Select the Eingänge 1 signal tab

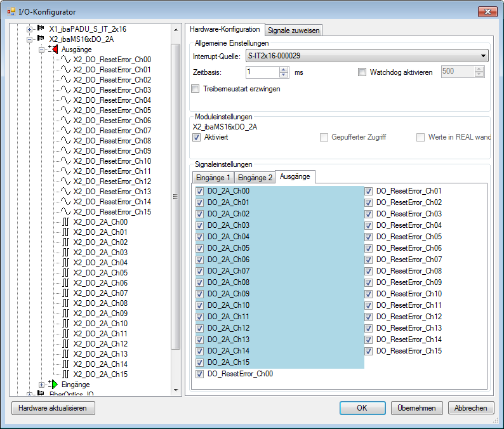pos(213,178)
